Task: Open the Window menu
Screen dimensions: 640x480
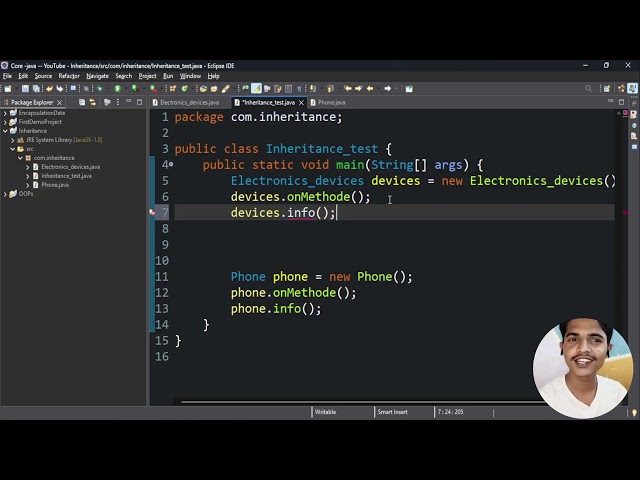Action: (190, 76)
